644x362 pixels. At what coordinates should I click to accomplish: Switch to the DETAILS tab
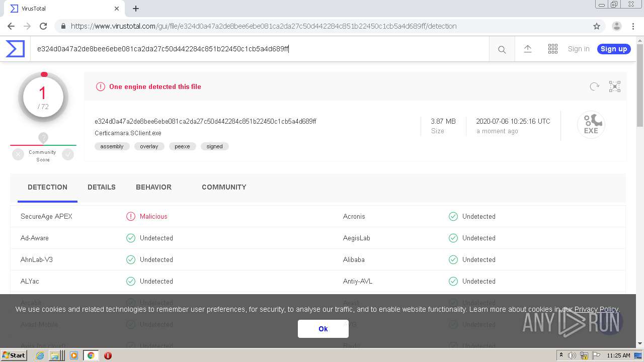[x=102, y=187]
